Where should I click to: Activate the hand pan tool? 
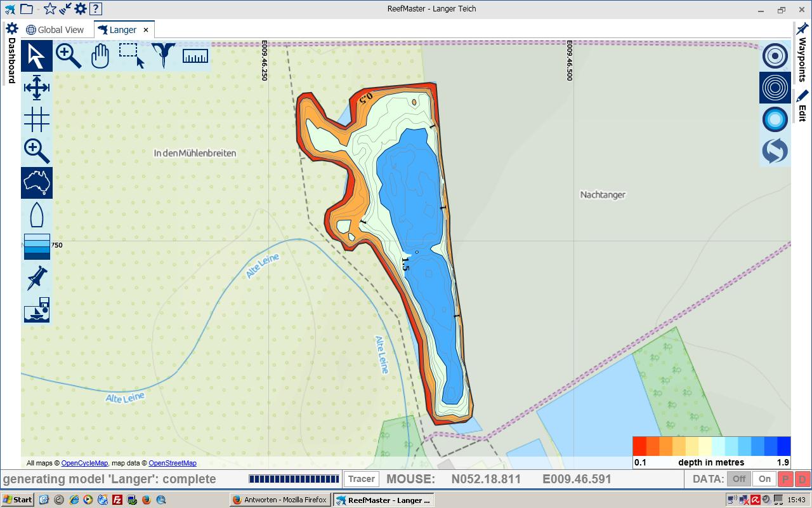point(100,56)
